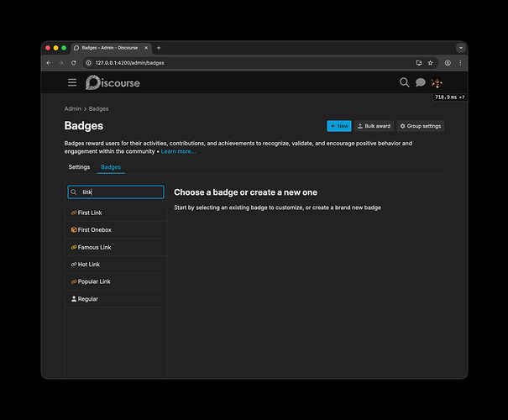The image size is (508, 420).
Task: Click the Regular user badge icon
Action: tap(74, 299)
